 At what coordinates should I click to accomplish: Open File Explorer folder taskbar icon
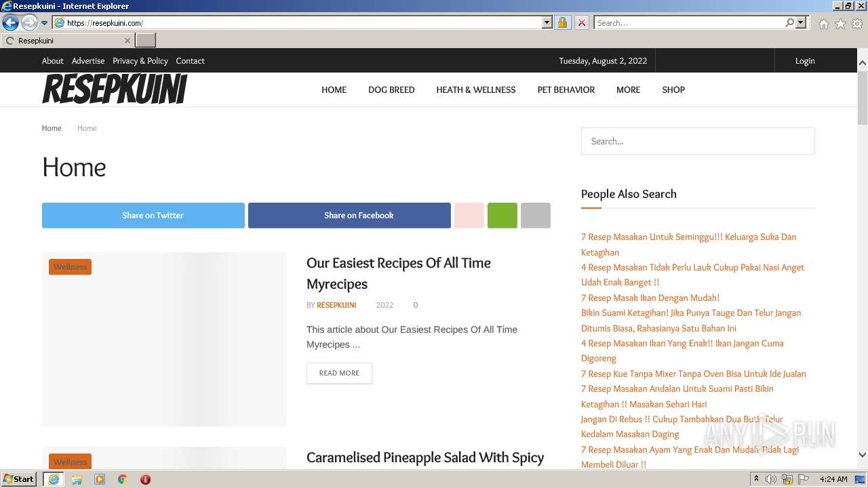pyautogui.click(x=77, y=479)
